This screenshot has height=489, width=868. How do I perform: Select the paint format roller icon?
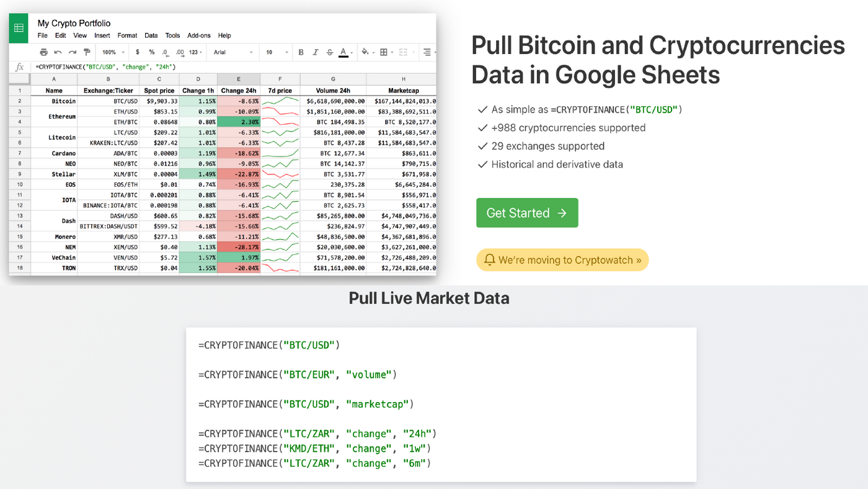[x=87, y=52]
